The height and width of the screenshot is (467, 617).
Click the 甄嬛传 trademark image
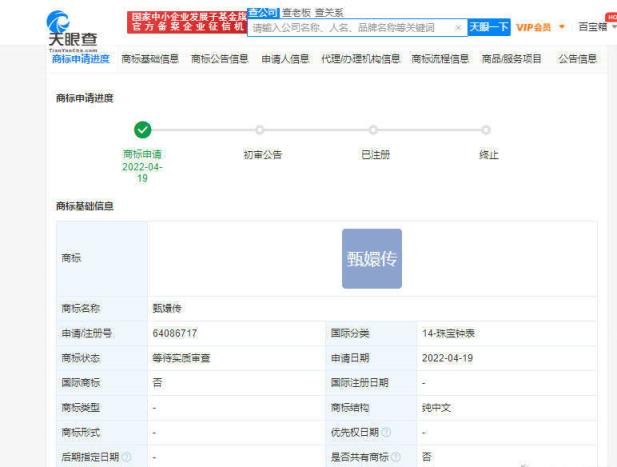coord(372,258)
